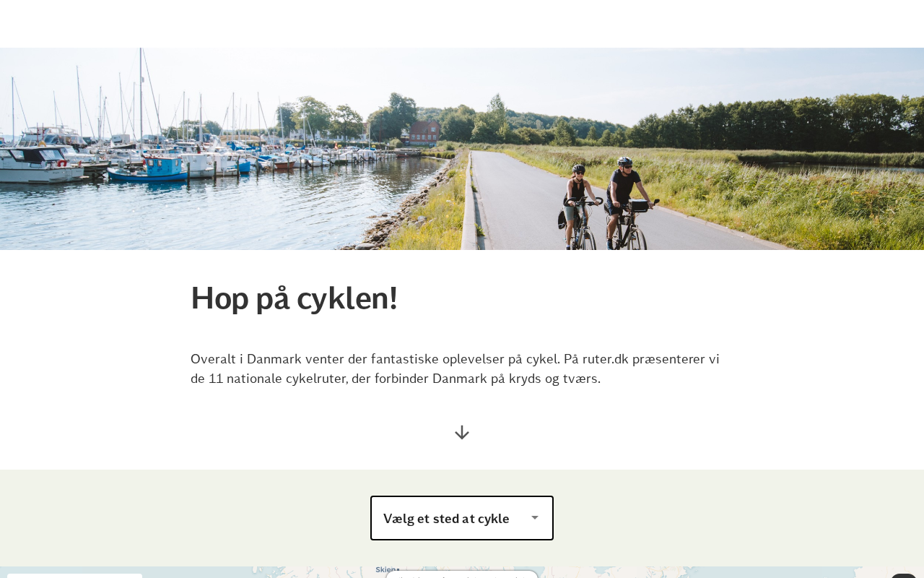Click the red brick house in the photo

pos(424,132)
